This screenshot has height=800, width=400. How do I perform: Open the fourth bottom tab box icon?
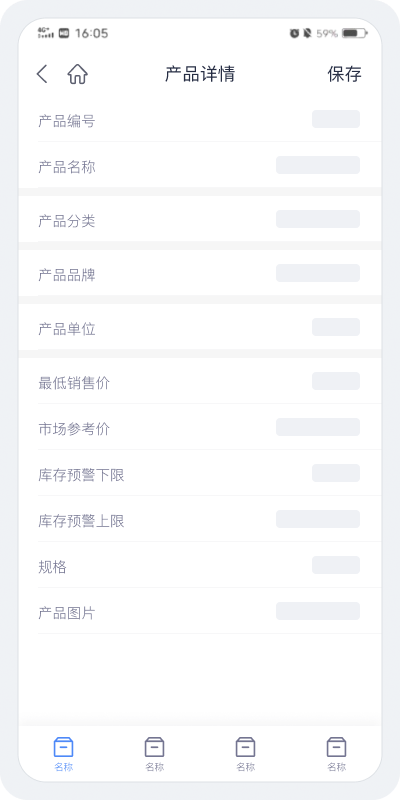tap(336, 747)
